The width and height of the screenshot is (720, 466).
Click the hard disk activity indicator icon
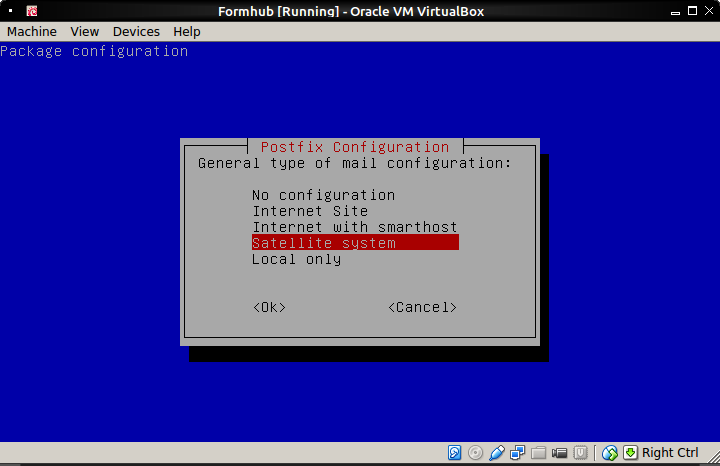click(454, 453)
